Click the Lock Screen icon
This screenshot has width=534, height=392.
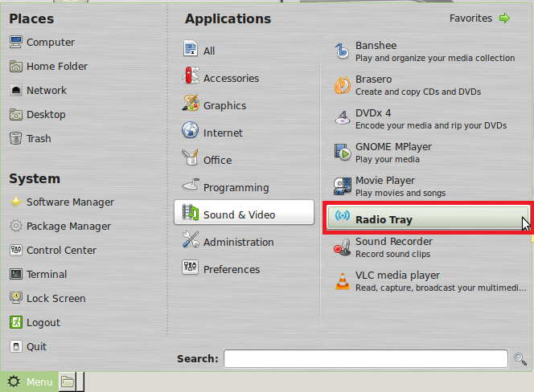tap(15, 298)
